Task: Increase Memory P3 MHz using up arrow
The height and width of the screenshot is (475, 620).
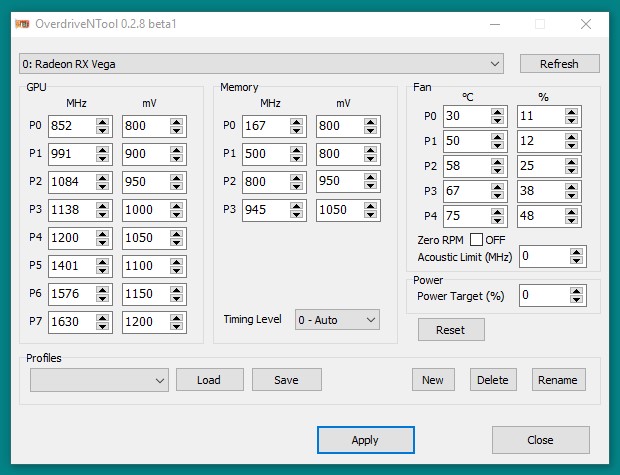Action: tap(296, 206)
